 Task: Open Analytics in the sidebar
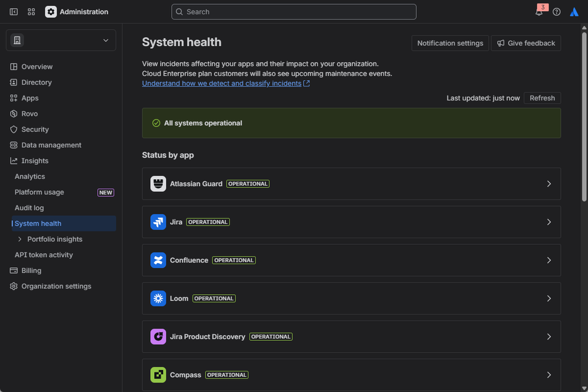pyautogui.click(x=64, y=177)
